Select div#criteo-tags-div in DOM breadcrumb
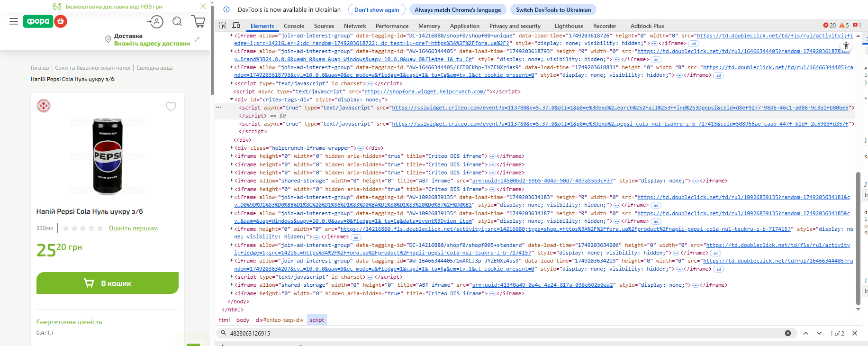 coord(280,320)
